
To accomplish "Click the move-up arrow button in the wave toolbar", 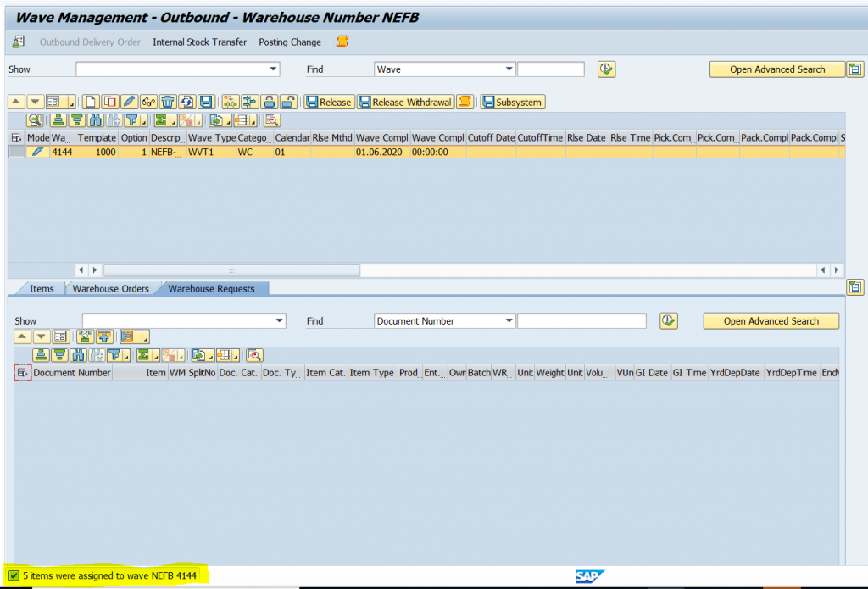I will [x=16, y=102].
